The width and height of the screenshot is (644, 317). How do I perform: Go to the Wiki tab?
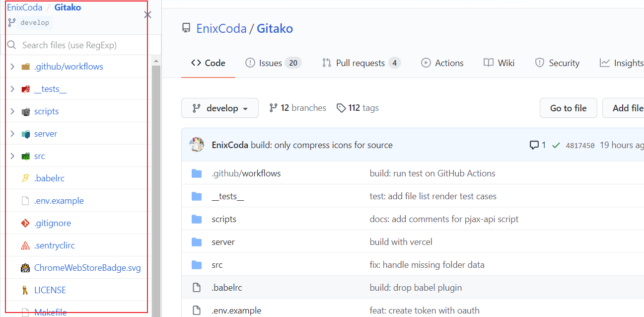coord(499,63)
